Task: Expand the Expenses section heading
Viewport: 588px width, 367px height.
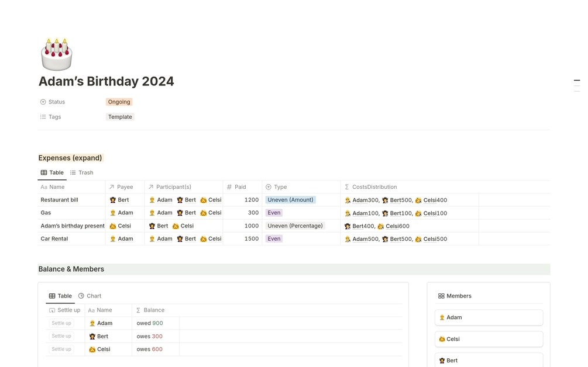Action: point(70,158)
